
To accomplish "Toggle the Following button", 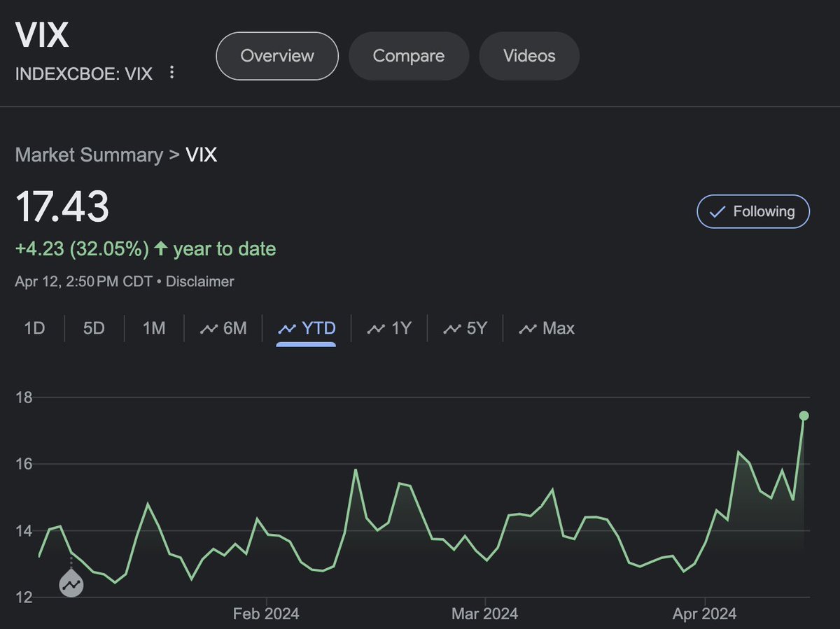I will pos(753,212).
